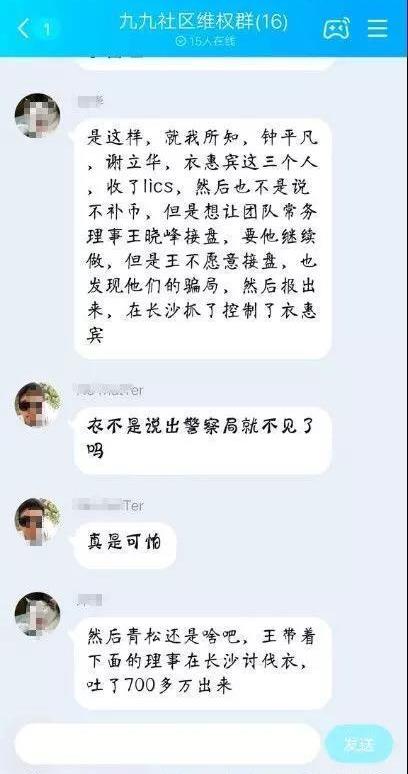Open avatar of sender asking about 警察局
The image size is (408, 774).
tap(37, 405)
